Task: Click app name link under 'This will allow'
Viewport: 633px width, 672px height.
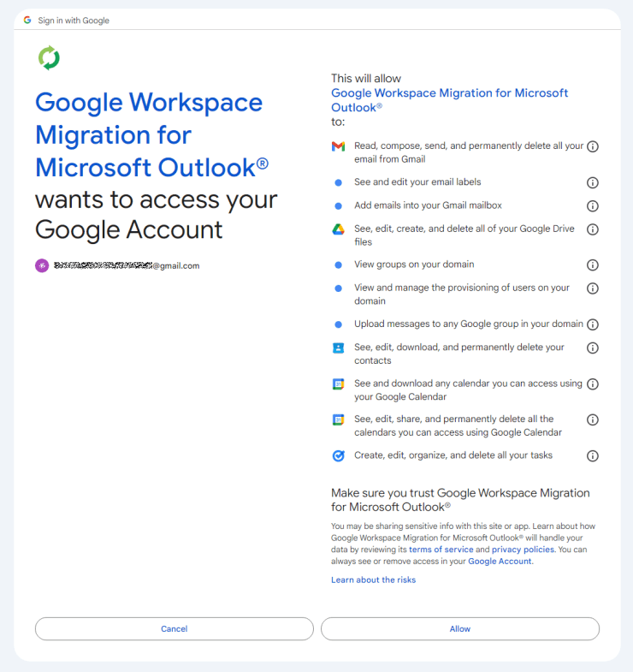Action: 449,100
